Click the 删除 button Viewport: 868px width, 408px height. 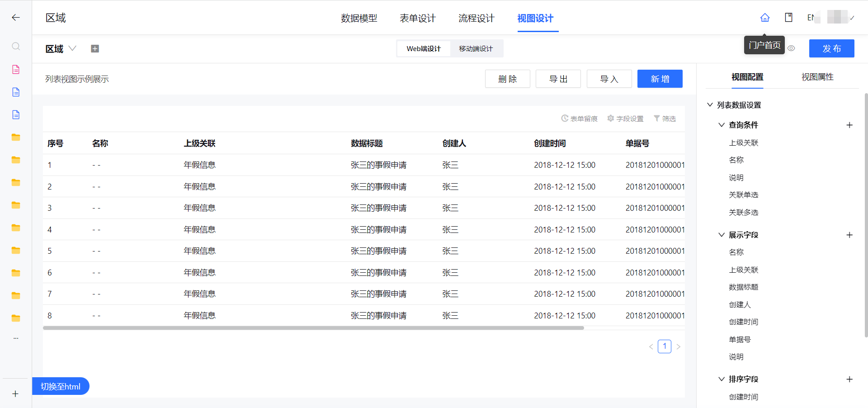[508, 79]
